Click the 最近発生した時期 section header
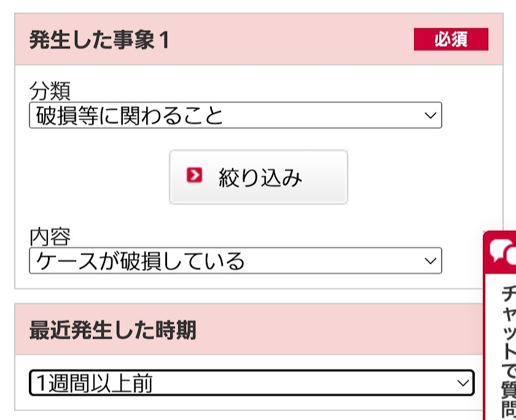This screenshot has height=420, width=516. tap(112, 330)
